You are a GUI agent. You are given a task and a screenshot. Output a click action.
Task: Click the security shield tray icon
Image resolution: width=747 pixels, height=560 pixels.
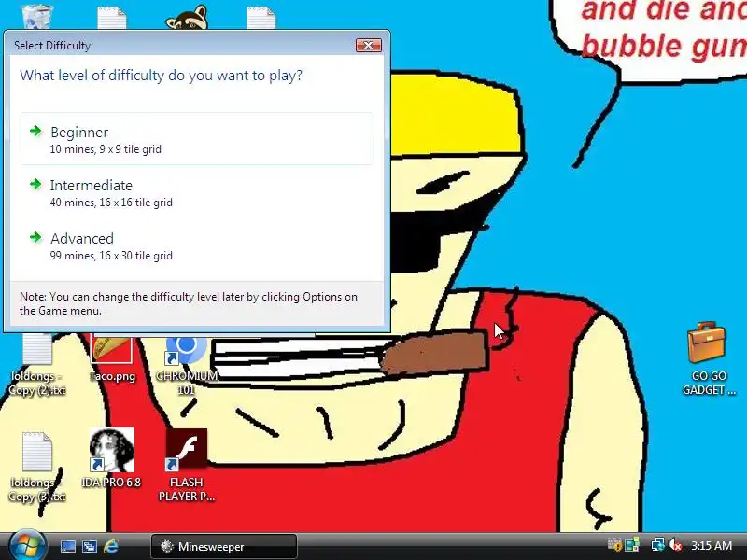click(614, 544)
